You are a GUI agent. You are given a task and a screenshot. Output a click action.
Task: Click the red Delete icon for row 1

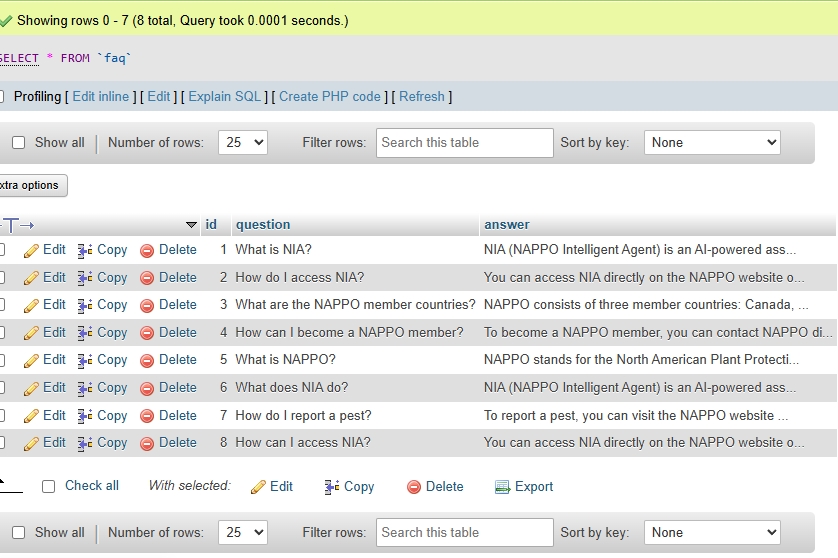(147, 251)
